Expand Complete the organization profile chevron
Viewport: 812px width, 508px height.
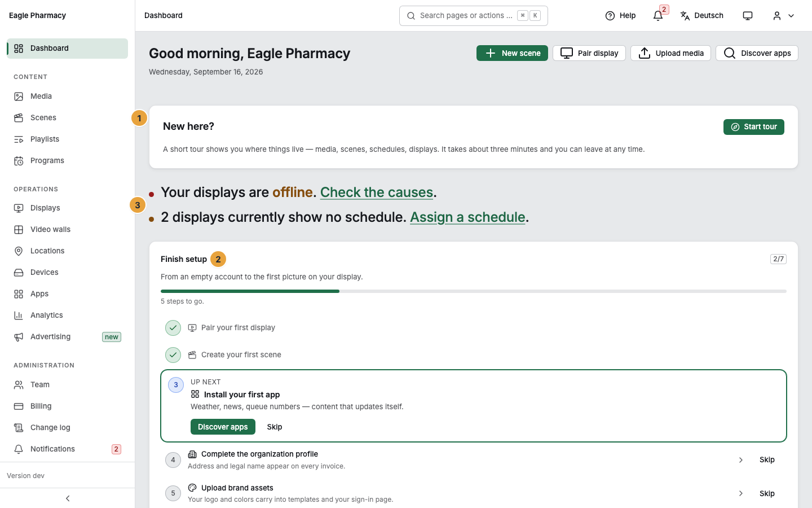(741, 460)
